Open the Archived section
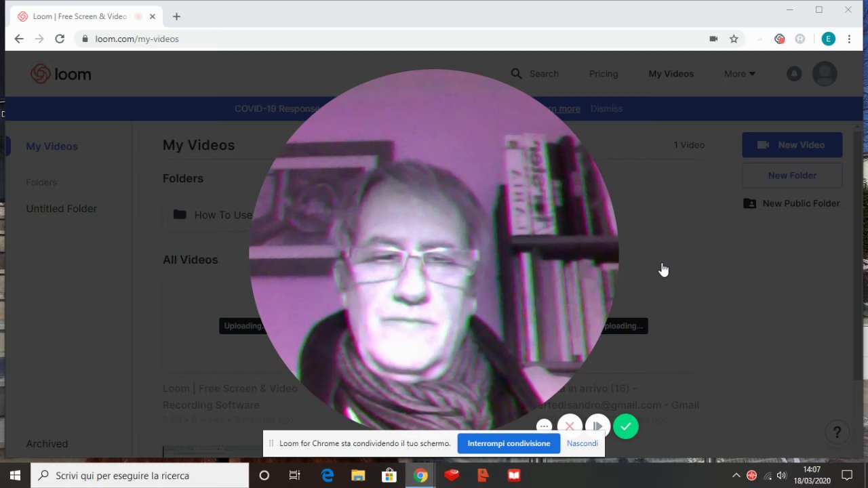Image resolution: width=868 pixels, height=488 pixels. point(47,444)
